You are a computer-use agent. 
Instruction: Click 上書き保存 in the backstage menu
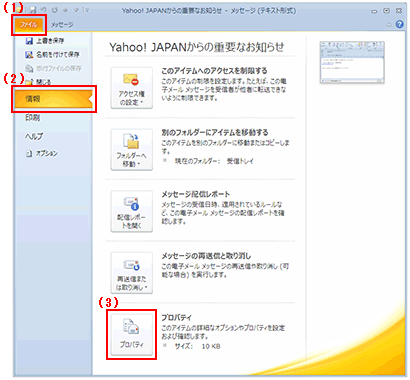[50, 41]
